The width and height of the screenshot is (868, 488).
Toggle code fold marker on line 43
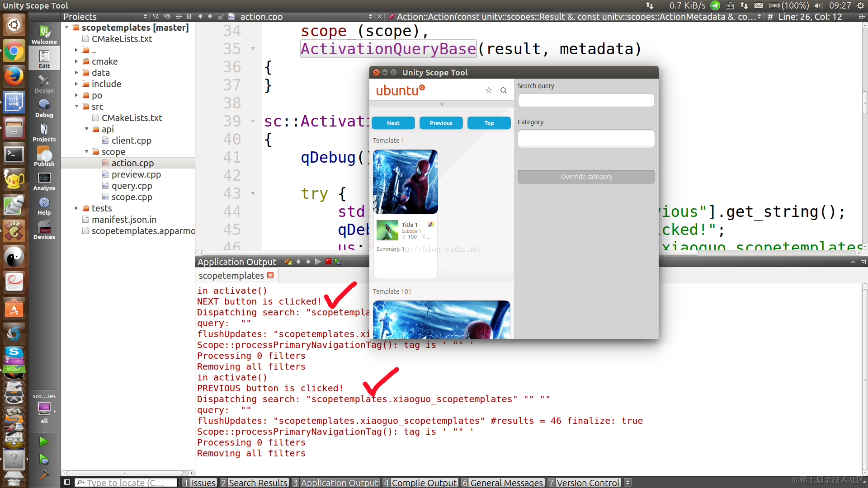[253, 193]
